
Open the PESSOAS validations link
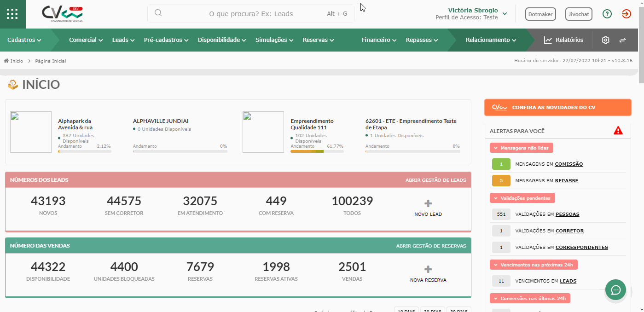click(568, 214)
